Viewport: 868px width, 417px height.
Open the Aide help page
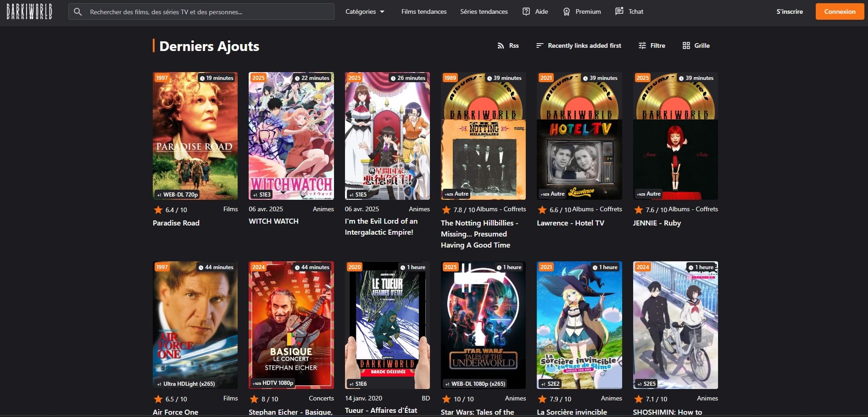pos(535,11)
